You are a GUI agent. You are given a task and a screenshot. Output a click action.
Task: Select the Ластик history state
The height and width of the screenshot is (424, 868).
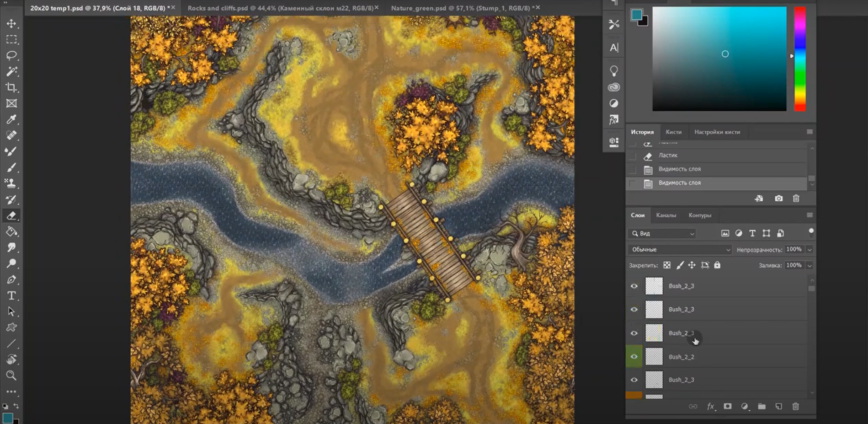pyautogui.click(x=716, y=156)
